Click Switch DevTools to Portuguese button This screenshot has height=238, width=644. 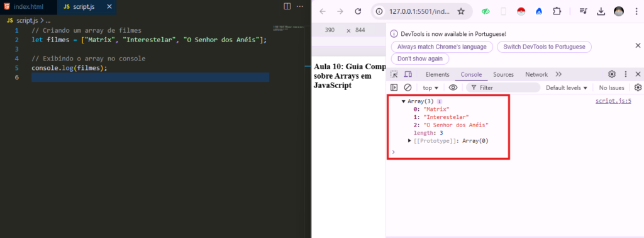pos(544,47)
